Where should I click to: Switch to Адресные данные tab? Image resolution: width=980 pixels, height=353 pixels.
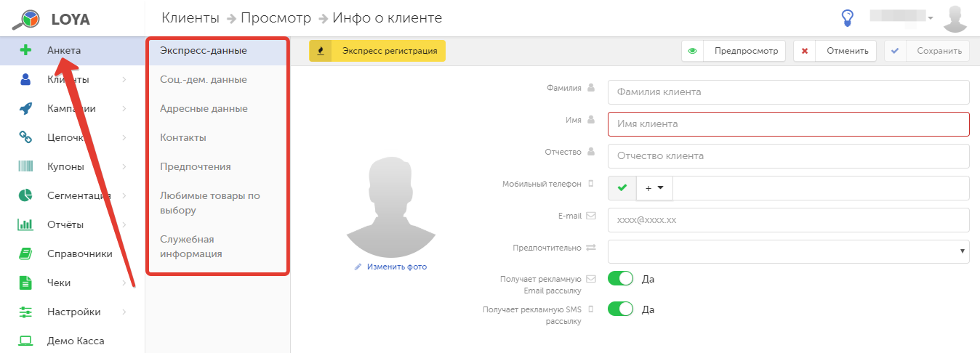(x=204, y=108)
